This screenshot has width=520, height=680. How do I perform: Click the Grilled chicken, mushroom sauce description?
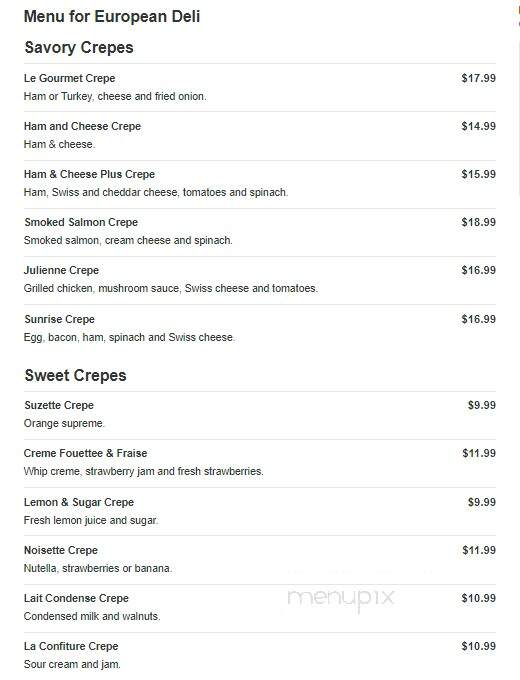[171, 288]
